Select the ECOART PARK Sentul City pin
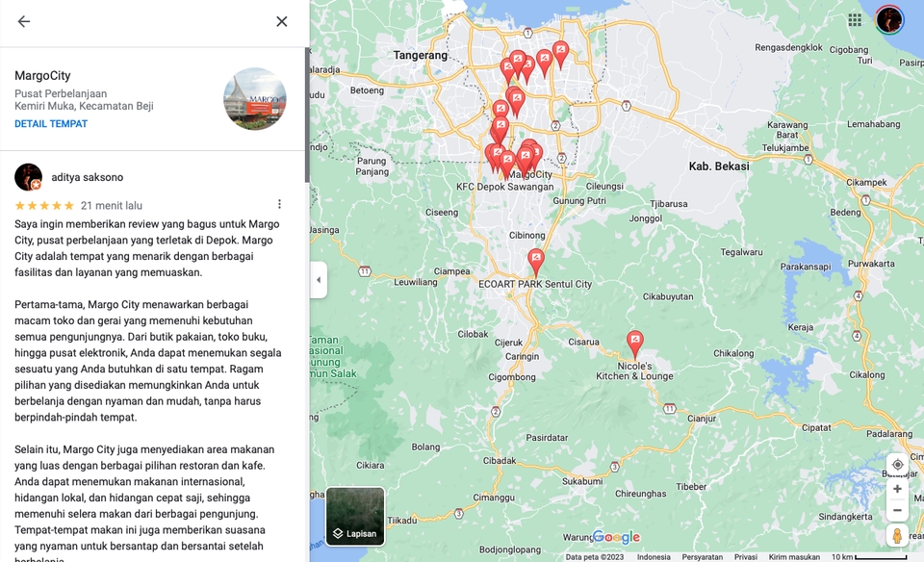Screen dimensions: 924x562 click(x=536, y=262)
